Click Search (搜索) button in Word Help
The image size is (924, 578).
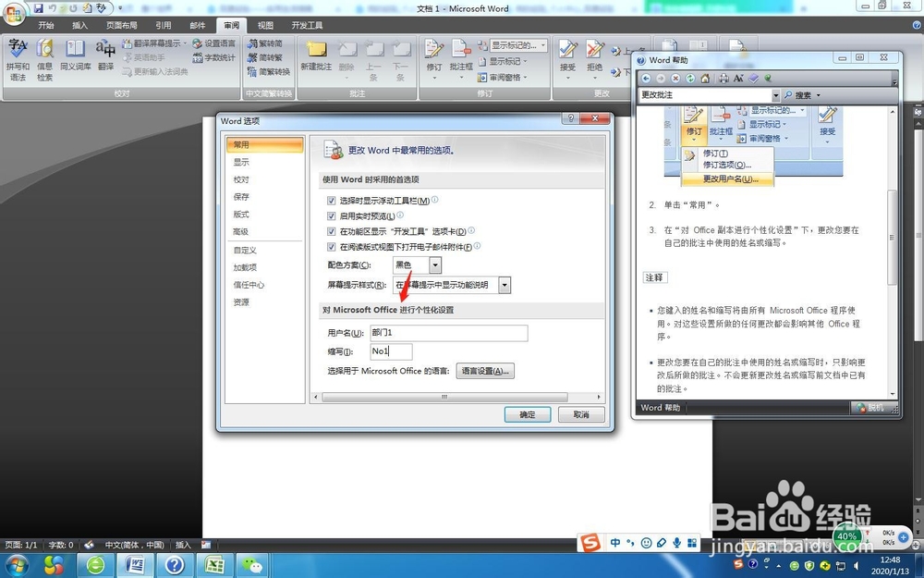pos(798,95)
